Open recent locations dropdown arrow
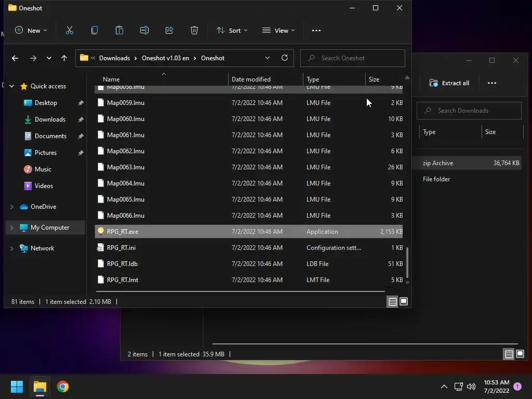Viewport: 532px width, 399px height. pyautogui.click(x=49, y=58)
